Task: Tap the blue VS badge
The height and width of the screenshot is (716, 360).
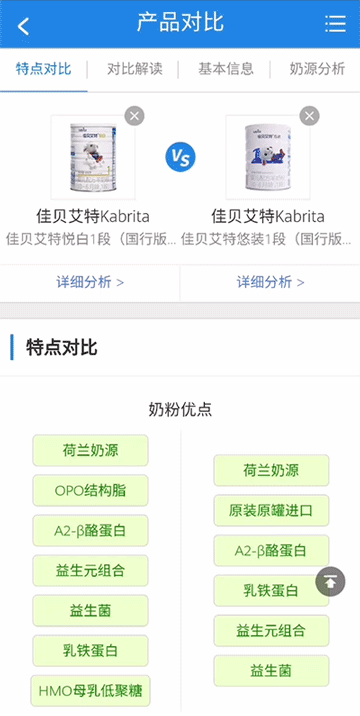Action: point(180,157)
